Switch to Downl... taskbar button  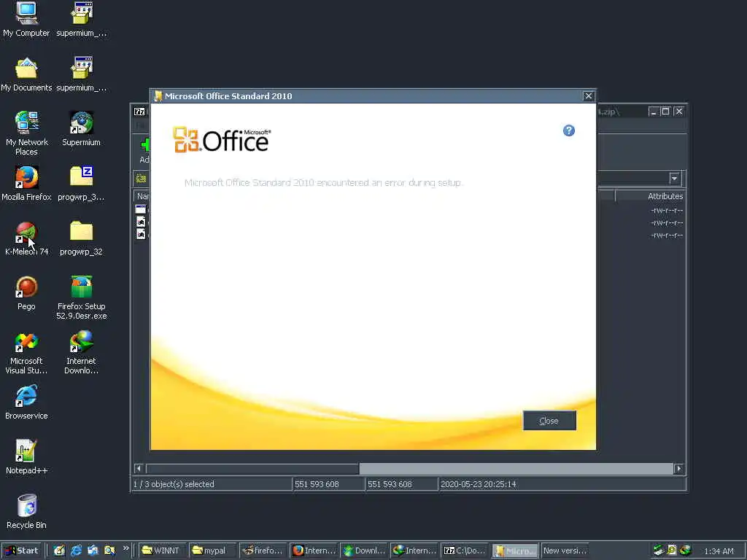(x=364, y=551)
